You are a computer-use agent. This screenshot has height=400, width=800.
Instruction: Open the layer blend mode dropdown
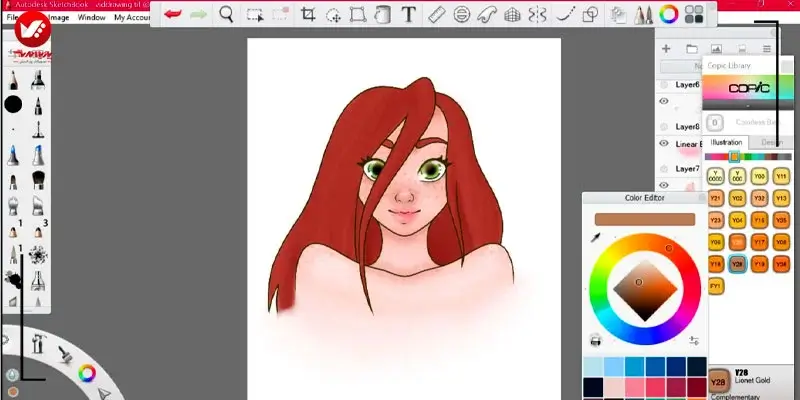click(681, 66)
